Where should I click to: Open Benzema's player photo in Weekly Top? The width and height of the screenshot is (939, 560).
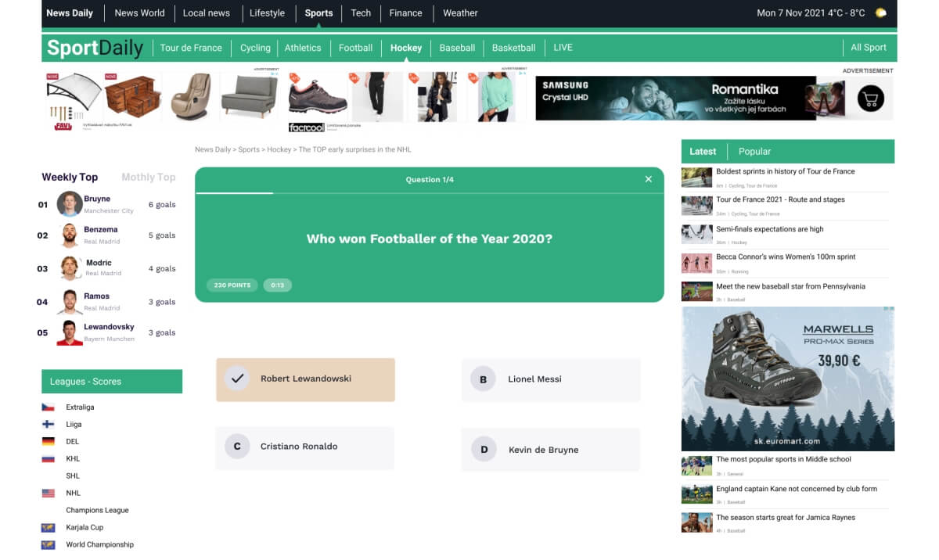[x=70, y=235]
